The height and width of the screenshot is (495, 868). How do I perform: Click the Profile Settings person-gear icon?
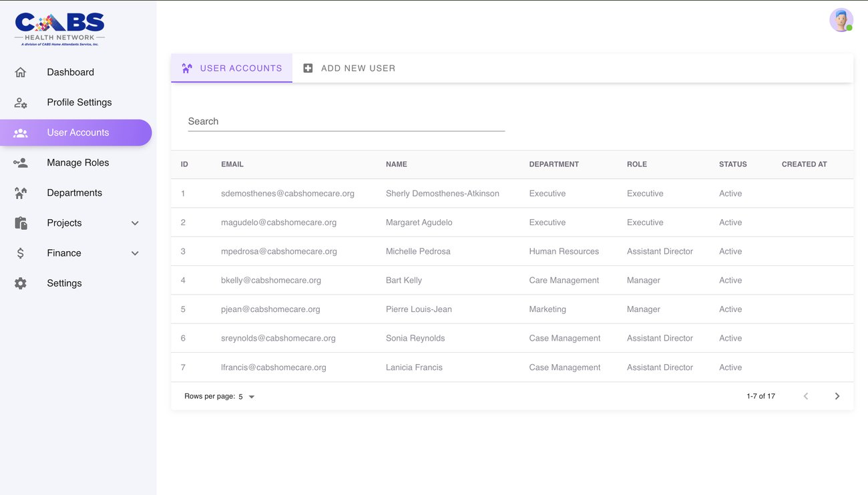pos(21,102)
